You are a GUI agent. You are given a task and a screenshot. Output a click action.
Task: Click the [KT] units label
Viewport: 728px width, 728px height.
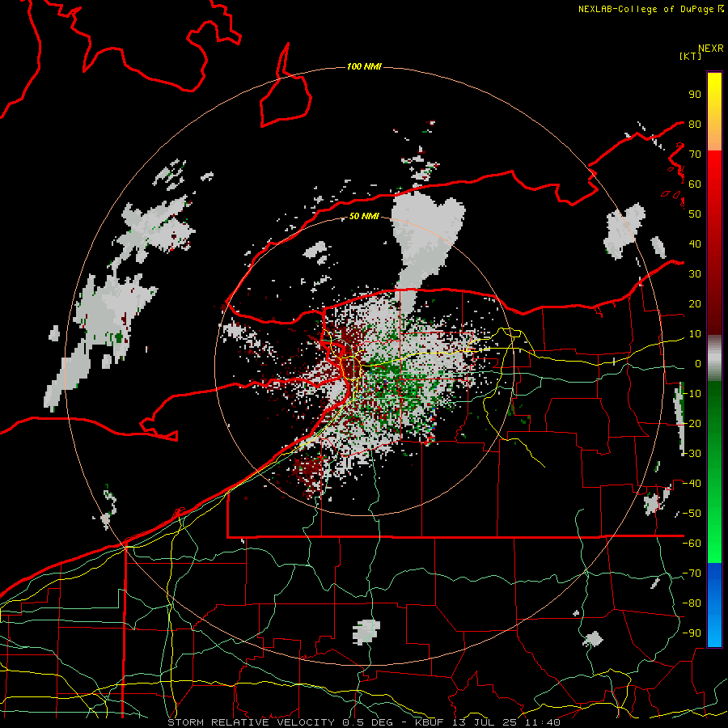click(690, 56)
